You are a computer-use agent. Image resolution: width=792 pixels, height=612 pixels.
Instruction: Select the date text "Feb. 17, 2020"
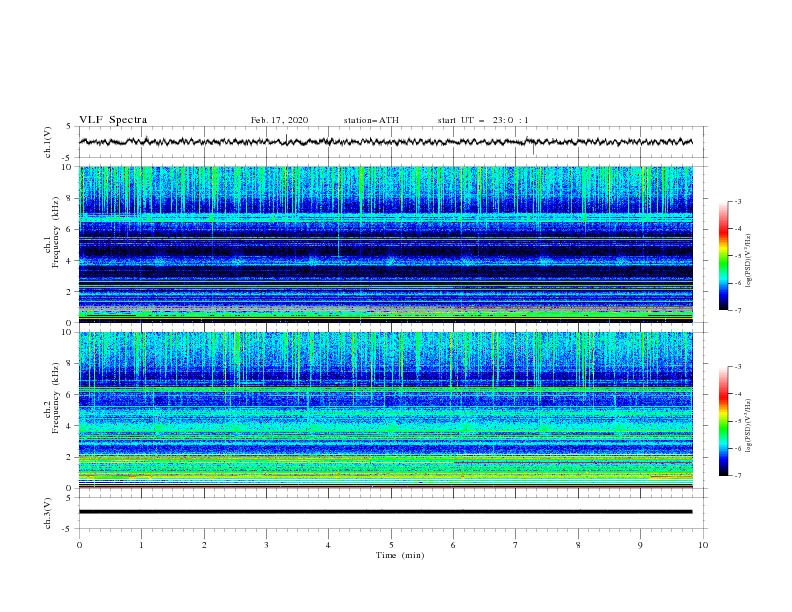[x=279, y=120]
